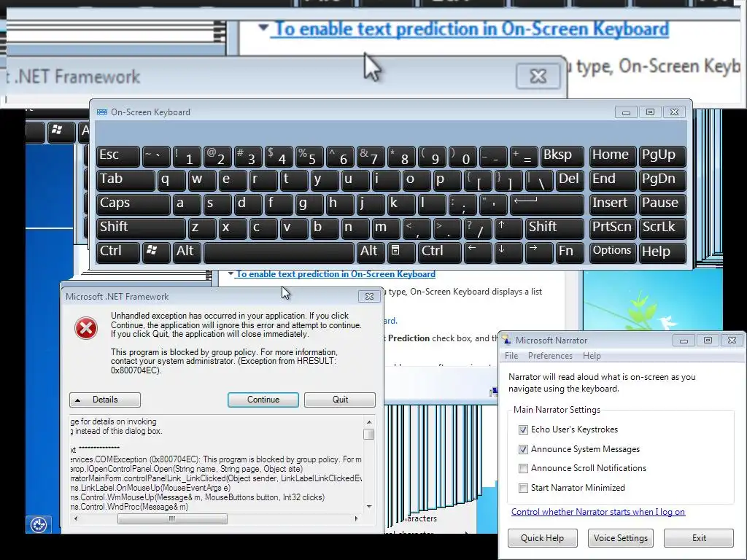747x560 pixels.
Task: Click Exit button in Narrator window
Action: click(x=698, y=538)
